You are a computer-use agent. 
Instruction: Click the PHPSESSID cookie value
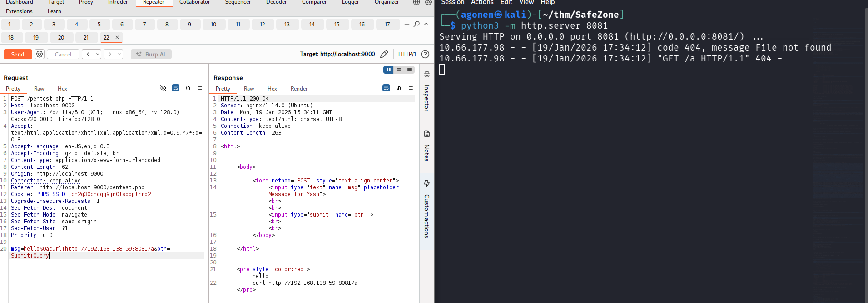coord(109,194)
